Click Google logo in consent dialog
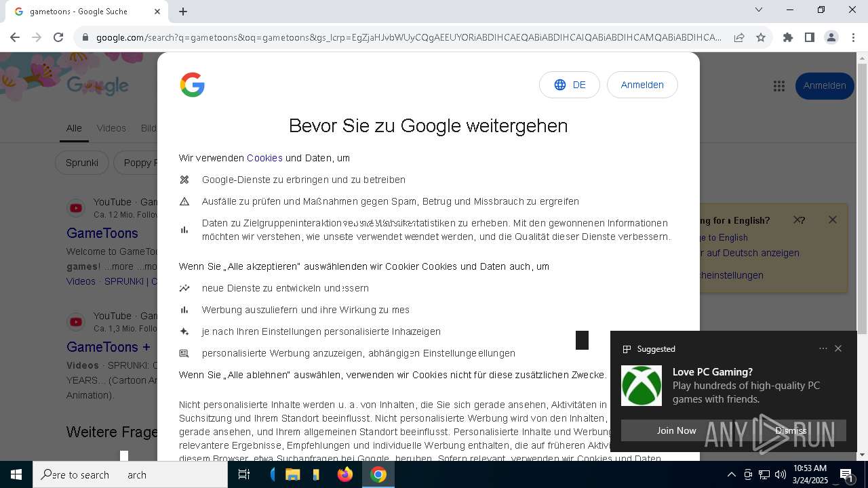The image size is (868, 488). click(x=193, y=85)
